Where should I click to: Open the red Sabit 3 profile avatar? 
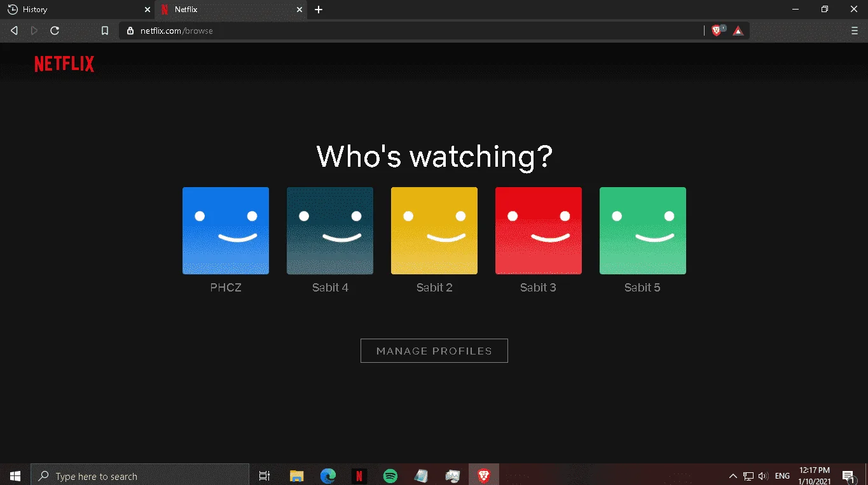click(539, 230)
